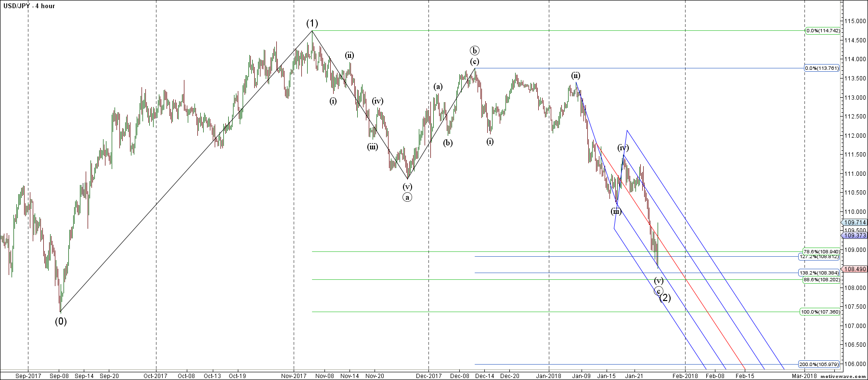Image resolution: width=868 pixels, height=380 pixels.
Task: Select the Oct-19 date label
Action: click(x=237, y=376)
